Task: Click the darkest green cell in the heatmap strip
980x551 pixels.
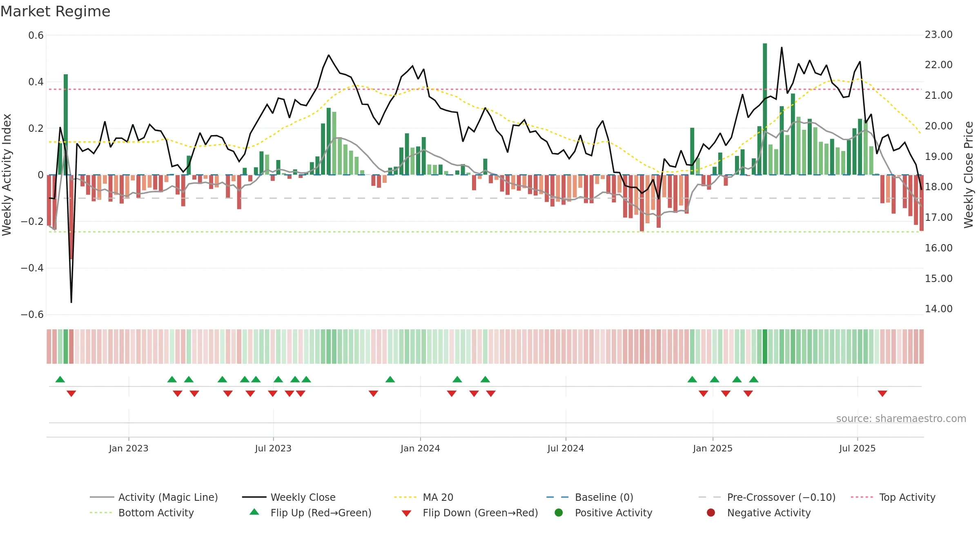Action: click(765, 347)
